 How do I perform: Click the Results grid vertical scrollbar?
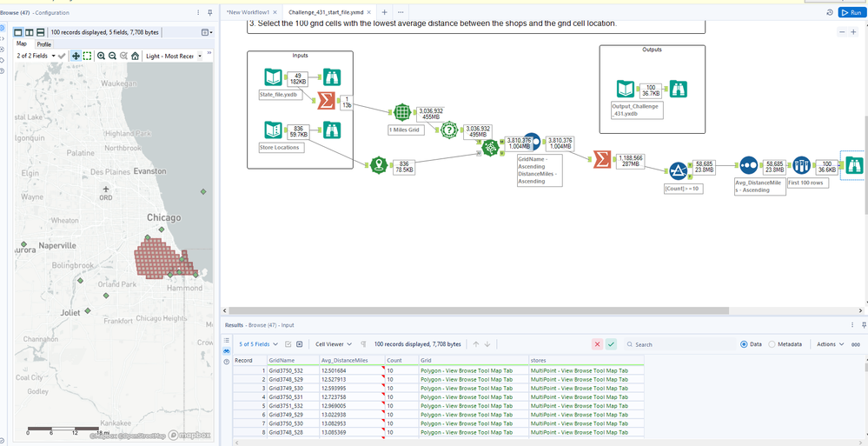pos(865,368)
